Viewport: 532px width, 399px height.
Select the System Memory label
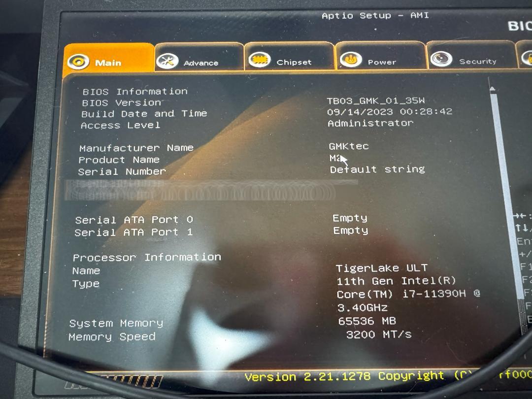coord(116,323)
